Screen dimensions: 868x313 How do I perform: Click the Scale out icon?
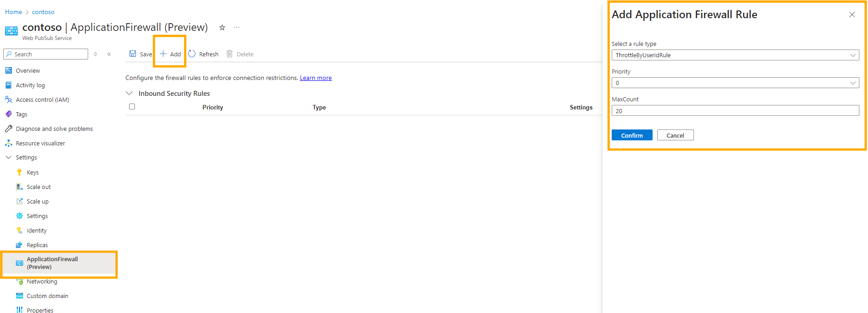pos(19,187)
